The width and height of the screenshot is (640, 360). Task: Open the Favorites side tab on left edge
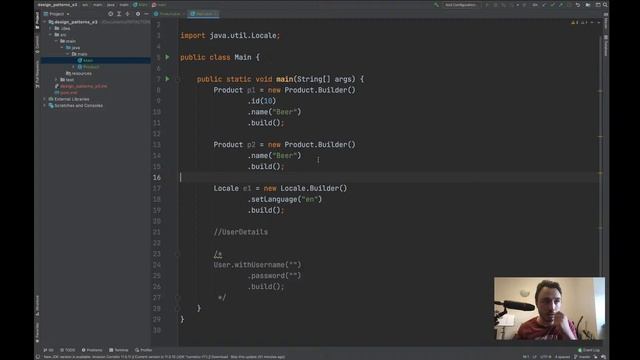point(37,332)
